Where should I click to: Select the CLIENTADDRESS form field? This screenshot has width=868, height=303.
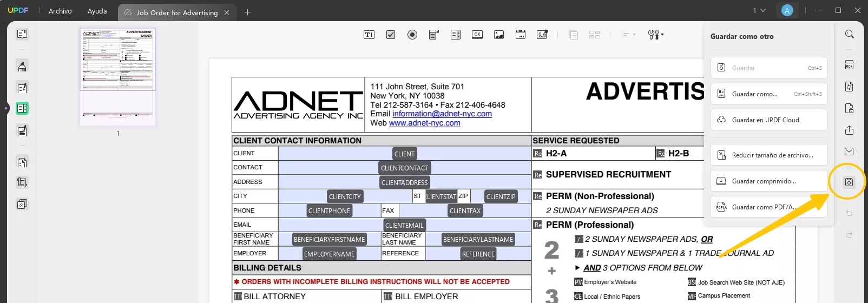[405, 182]
